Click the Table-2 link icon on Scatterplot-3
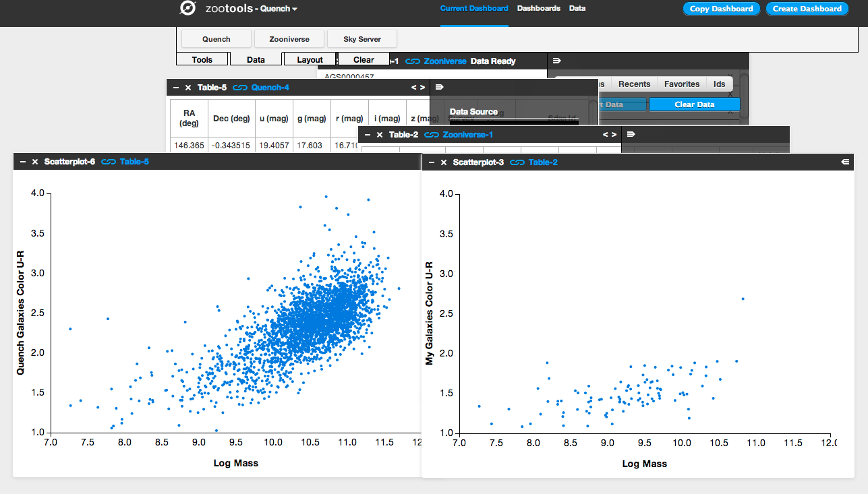Image resolution: width=868 pixels, height=494 pixels. point(518,162)
